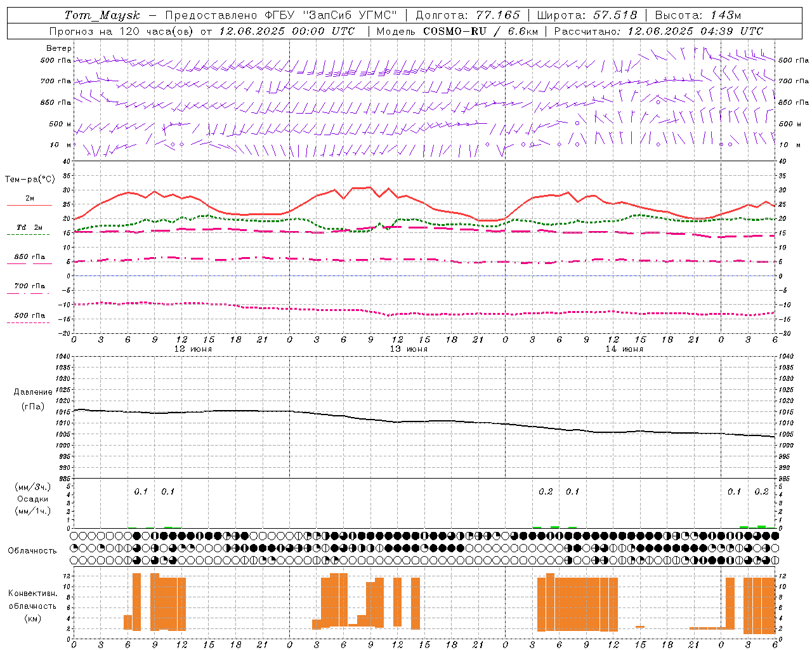Click the "Прогноз на 120 часа(ов)" forecast text
The width and height of the screenshot is (812, 650).
(122, 31)
